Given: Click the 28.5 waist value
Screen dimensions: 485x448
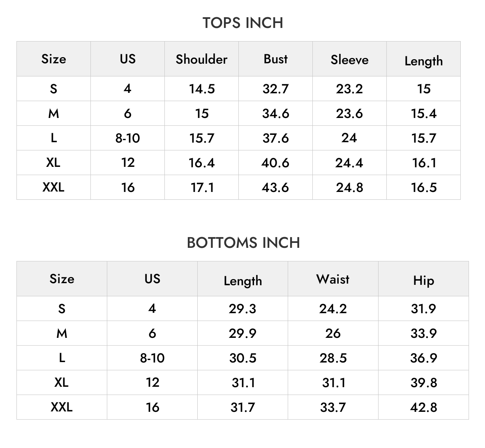Looking at the screenshot, I should (x=333, y=358).
